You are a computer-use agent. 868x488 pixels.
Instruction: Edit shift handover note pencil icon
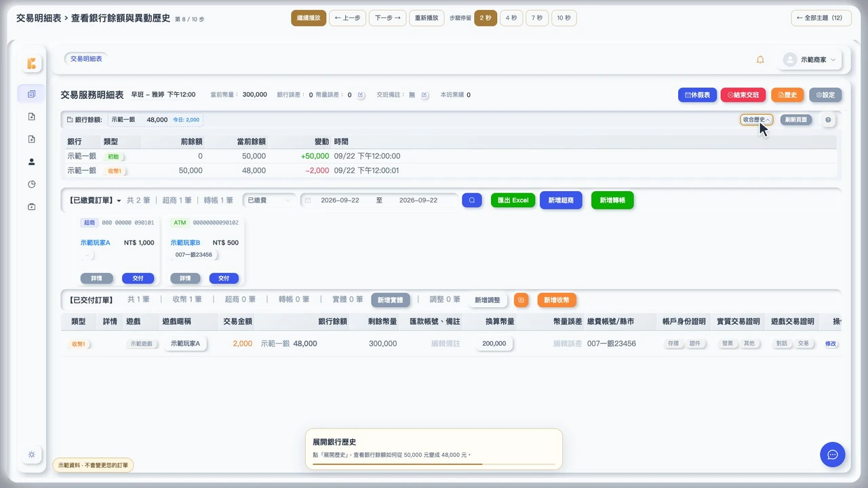[x=425, y=95]
